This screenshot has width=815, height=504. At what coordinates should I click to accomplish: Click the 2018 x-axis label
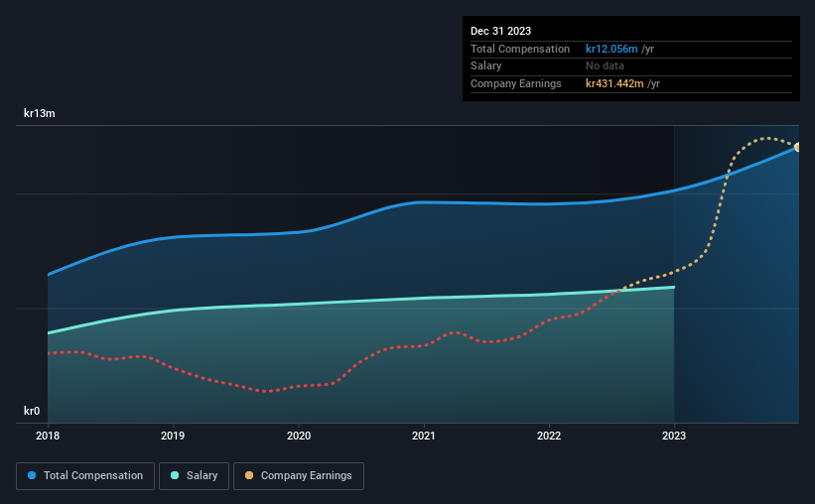click(48, 436)
